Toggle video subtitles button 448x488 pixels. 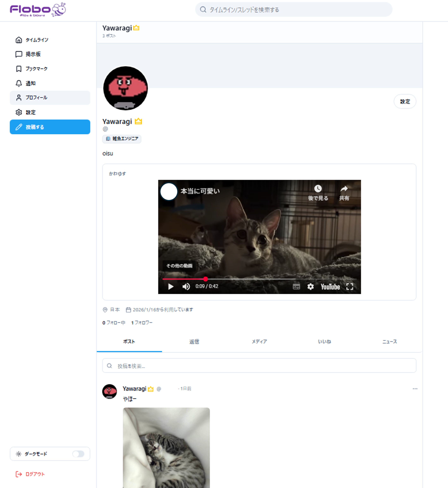click(296, 287)
